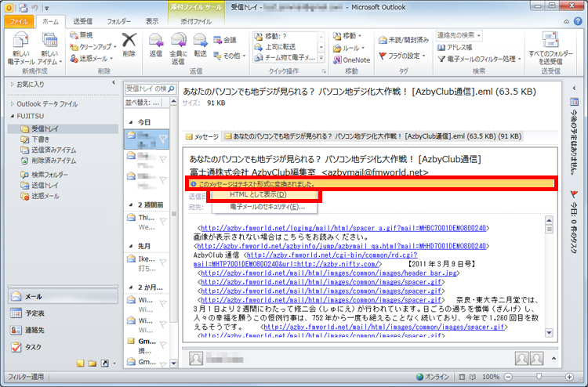Open the 検索フォルダー folder
588x387 pixels.
44,175
